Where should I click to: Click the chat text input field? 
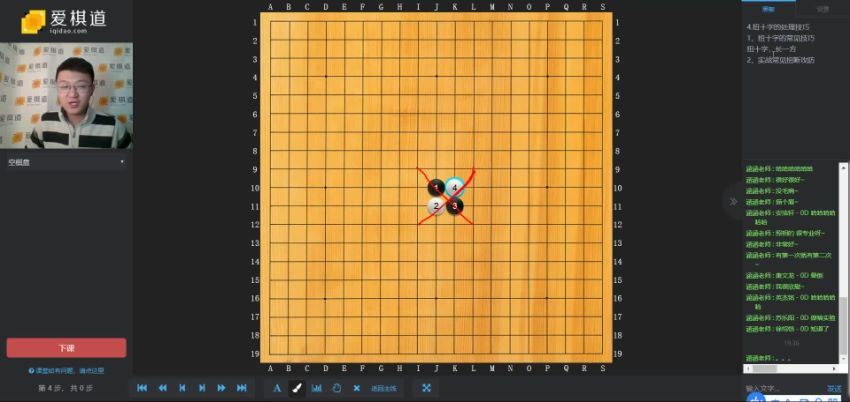coord(783,388)
